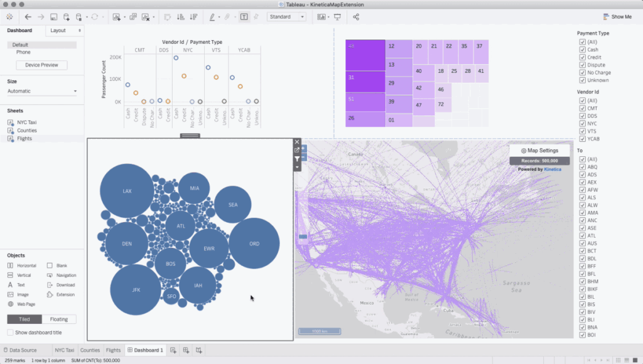Select the light purple treemap cell 12

399,48
